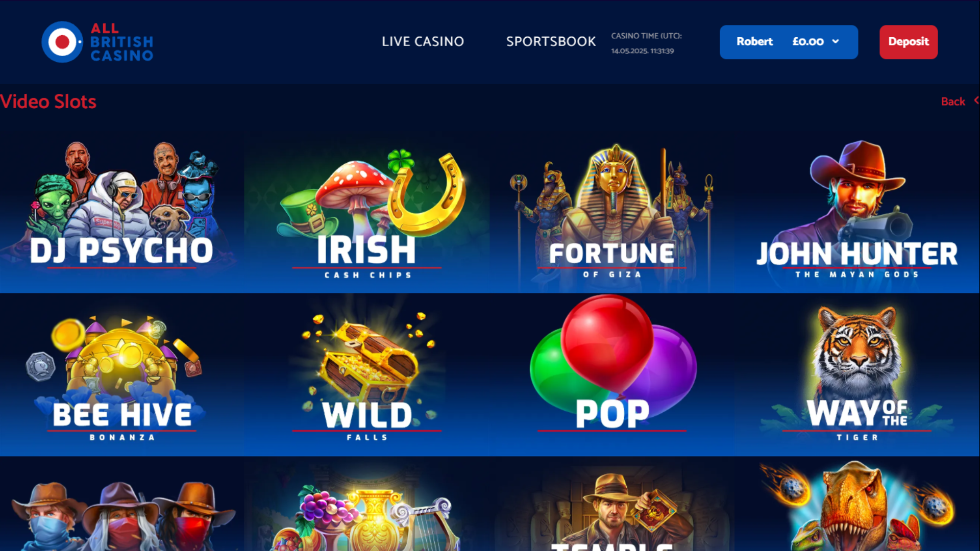Open the golden vase and grapes slot
The image size is (980, 551).
pyautogui.click(x=367, y=504)
